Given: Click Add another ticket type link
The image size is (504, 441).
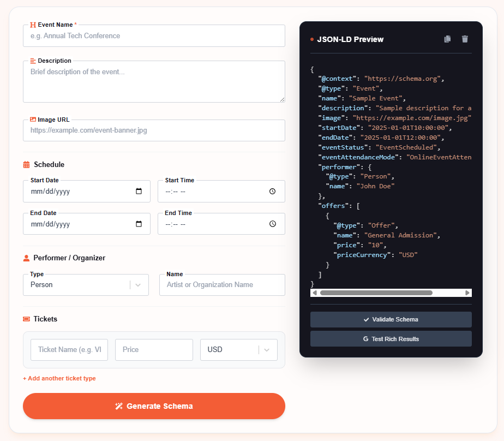Looking at the screenshot, I should (59, 378).
